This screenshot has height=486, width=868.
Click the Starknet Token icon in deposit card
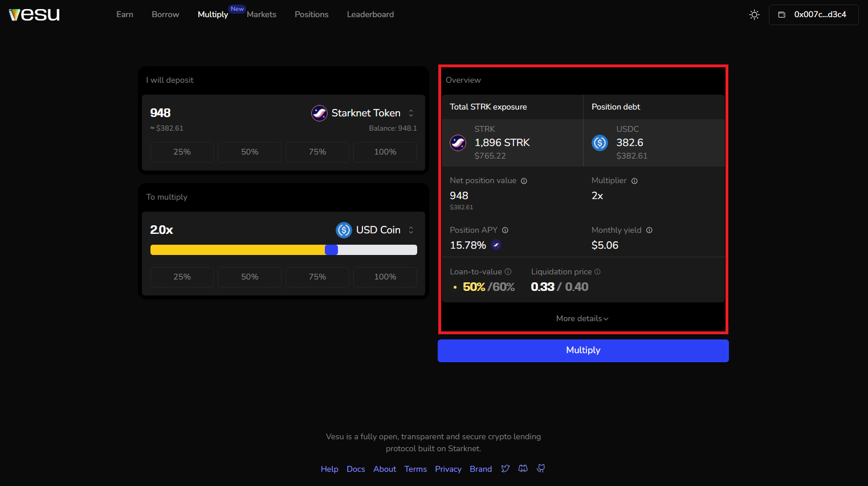tap(319, 113)
